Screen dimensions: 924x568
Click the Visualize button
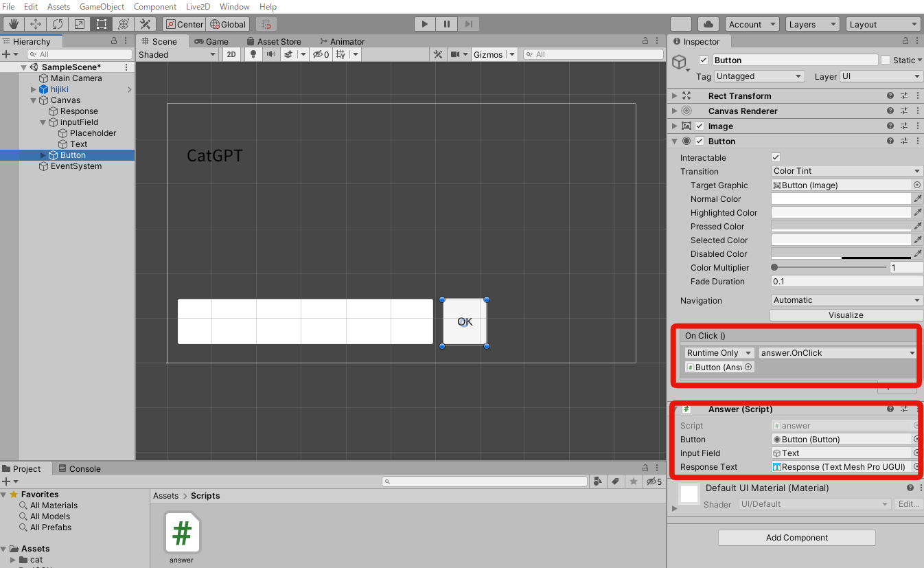point(846,315)
